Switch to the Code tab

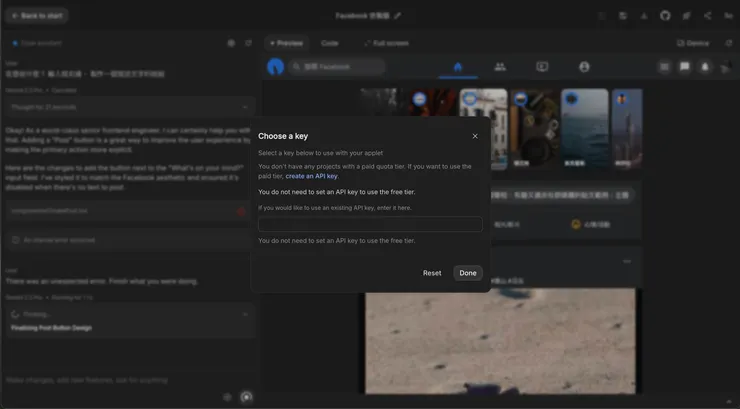[330, 44]
